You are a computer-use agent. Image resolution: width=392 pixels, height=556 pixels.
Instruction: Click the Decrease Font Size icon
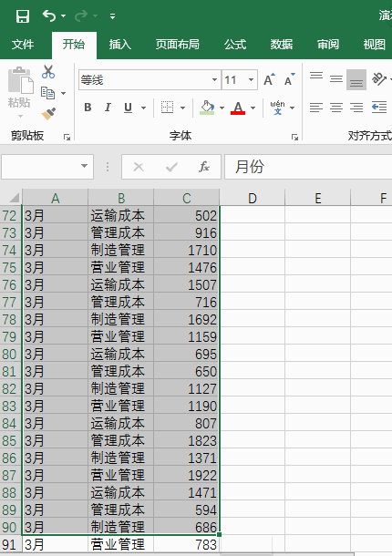click(290, 80)
